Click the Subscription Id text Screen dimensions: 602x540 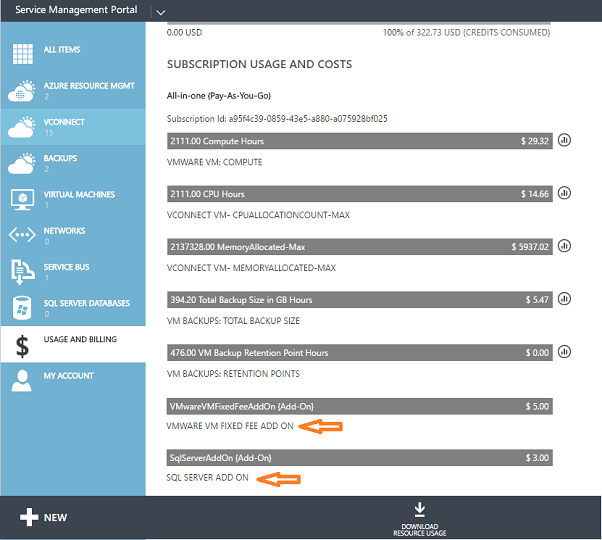click(277, 119)
